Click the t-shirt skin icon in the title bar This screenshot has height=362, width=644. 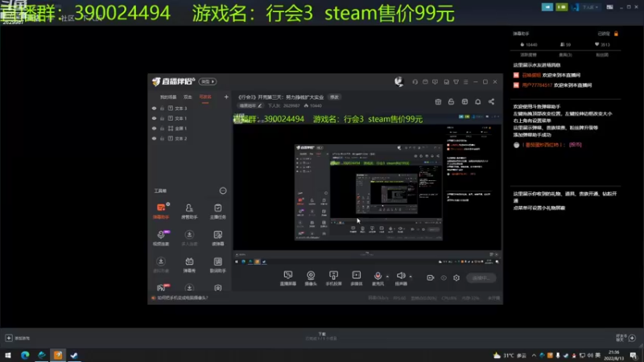pos(456,82)
